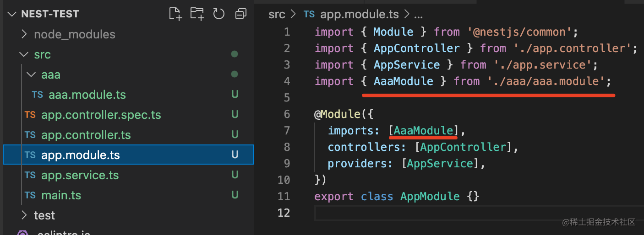Click the TS icon beside main.ts
The image size is (644, 235).
30,195
